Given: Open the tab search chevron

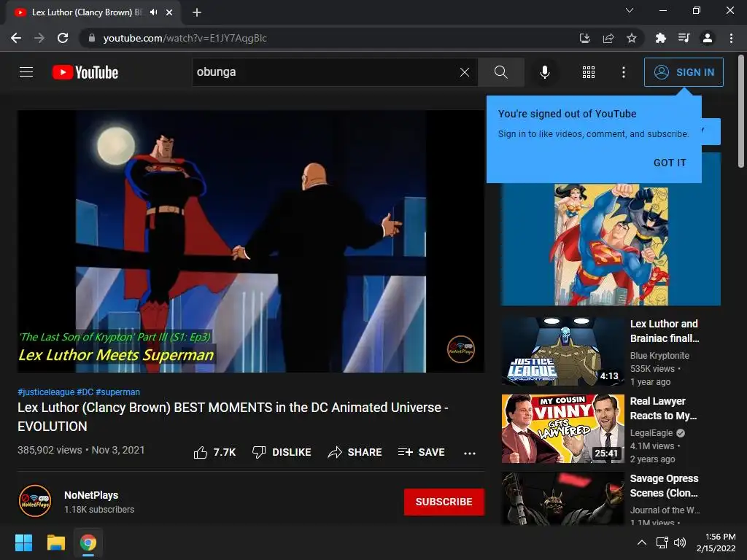Looking at the screenshot, I should pos(630,10).
